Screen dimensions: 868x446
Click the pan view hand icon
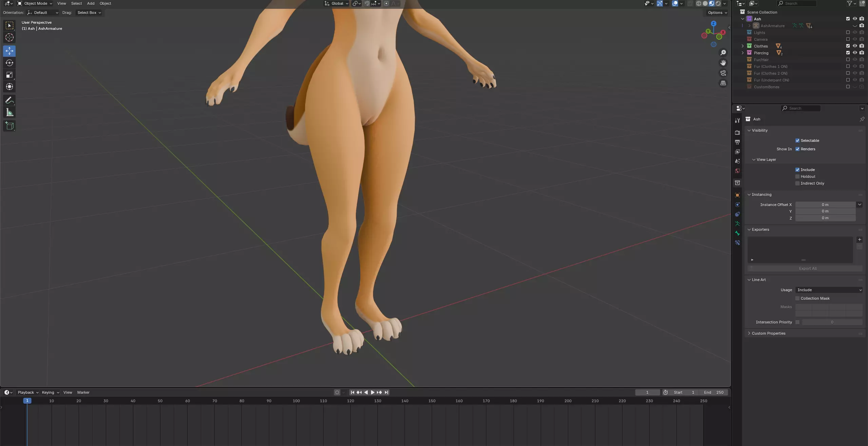tap(723, 63)
